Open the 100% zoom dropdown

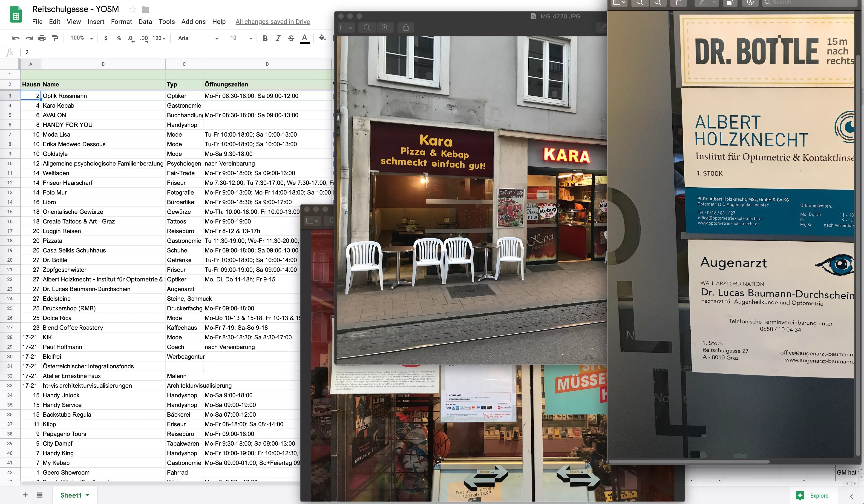point(82,38)
